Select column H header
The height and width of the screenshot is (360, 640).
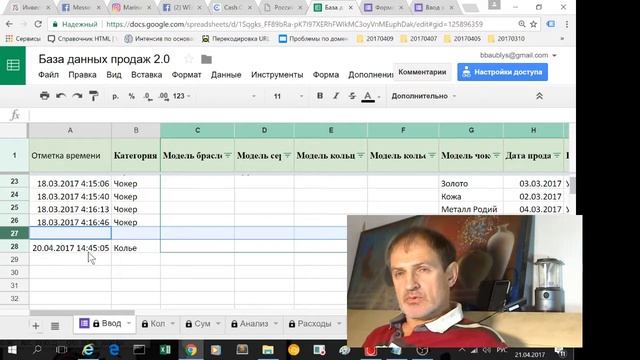pyautogui.click(x=533, y=131)
